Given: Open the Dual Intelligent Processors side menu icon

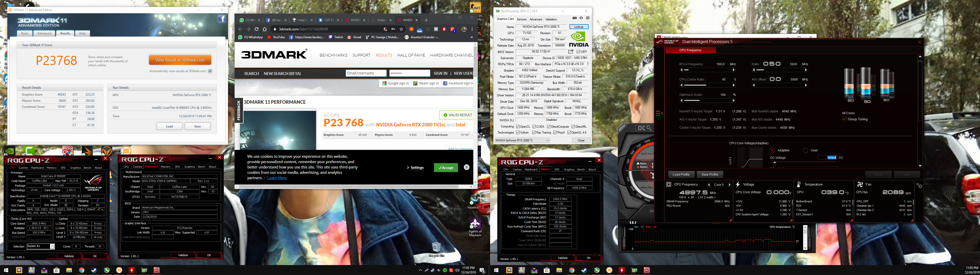Looking at the screenshot, I should point(659,113).
